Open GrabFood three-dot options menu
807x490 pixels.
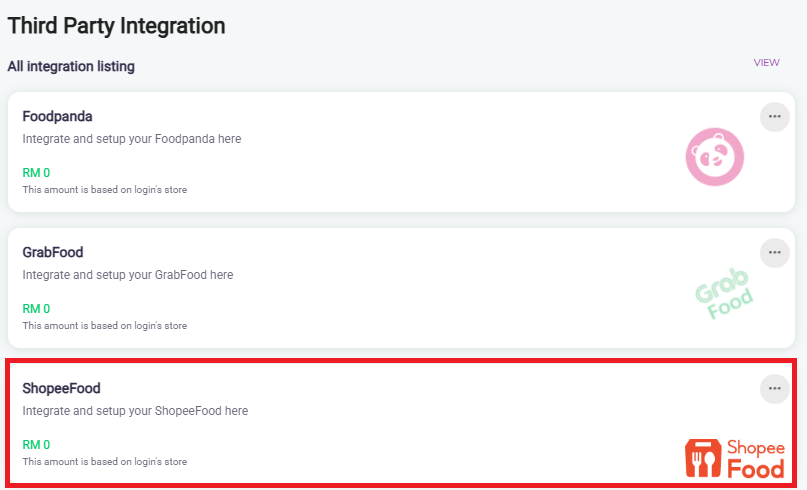(x=774, y=253)
